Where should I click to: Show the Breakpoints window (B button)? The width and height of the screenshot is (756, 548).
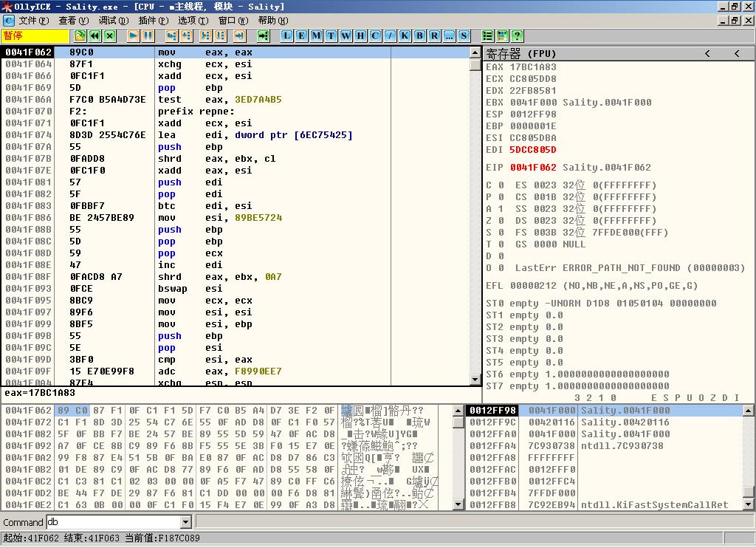click(x=420, y=35)
